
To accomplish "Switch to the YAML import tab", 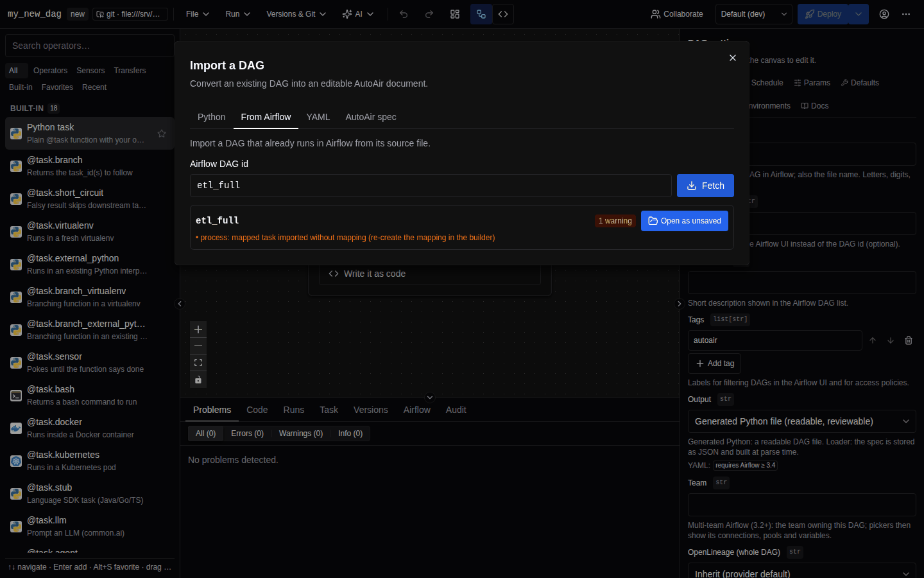I will (318, 117).
